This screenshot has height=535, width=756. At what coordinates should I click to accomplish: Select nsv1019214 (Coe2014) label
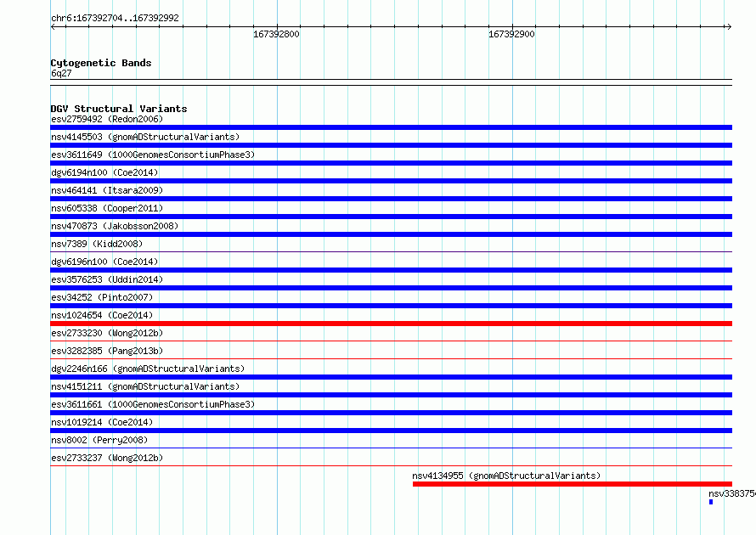coord(102,422)
